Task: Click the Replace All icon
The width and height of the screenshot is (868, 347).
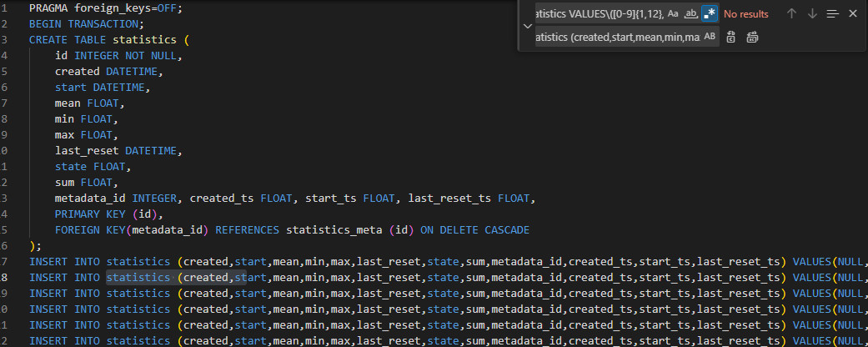Action: pyautogui.click(x=751, y=37)
